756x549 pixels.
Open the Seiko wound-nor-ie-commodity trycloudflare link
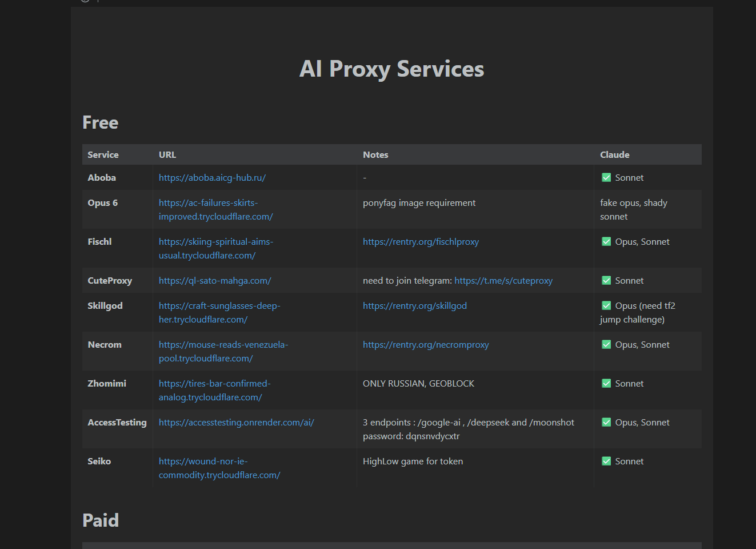[219, 468]
